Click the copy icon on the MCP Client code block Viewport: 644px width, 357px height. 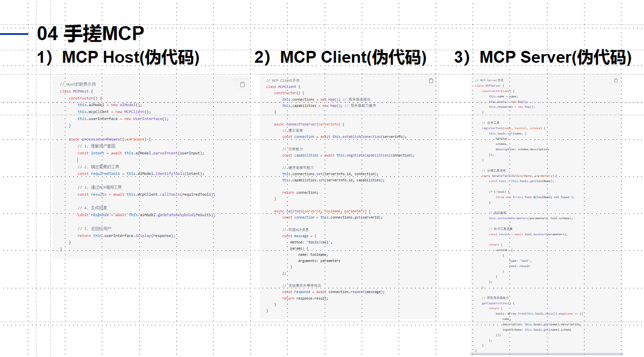coord(430,81)
